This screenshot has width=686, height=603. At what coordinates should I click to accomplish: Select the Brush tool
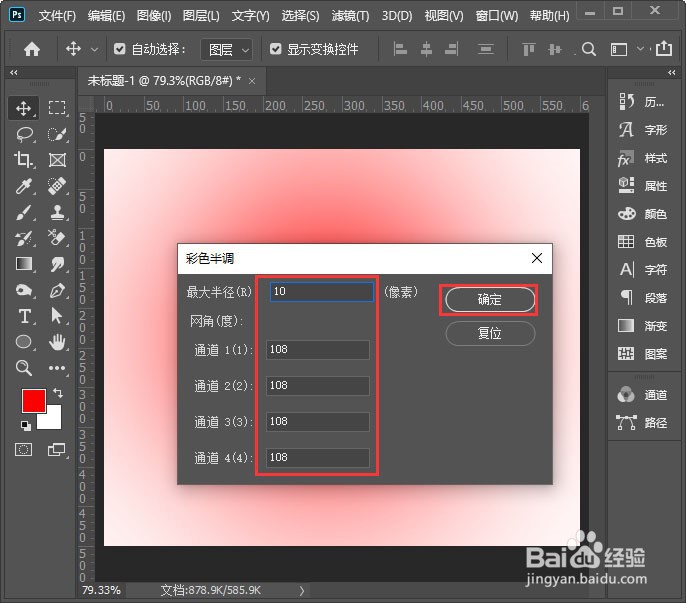(x=24, y=212)
